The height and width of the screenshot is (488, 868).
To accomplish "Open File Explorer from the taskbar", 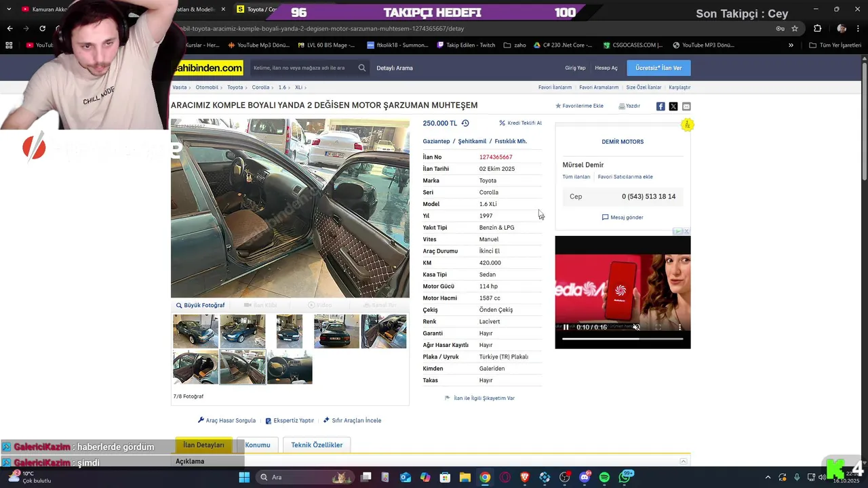I will [465, 477].
